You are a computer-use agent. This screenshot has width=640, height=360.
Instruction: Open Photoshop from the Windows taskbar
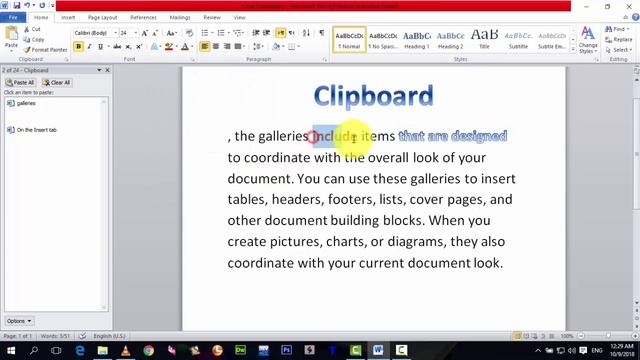pyautogui.click(x=287, y=350)
